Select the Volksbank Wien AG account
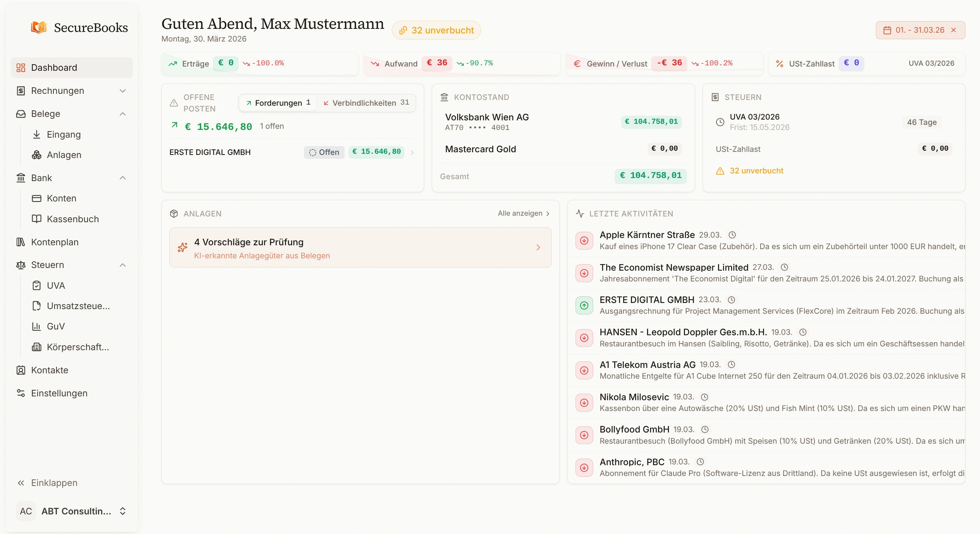The width and height of the screenshot is (980, 534). tap(563, 122)
